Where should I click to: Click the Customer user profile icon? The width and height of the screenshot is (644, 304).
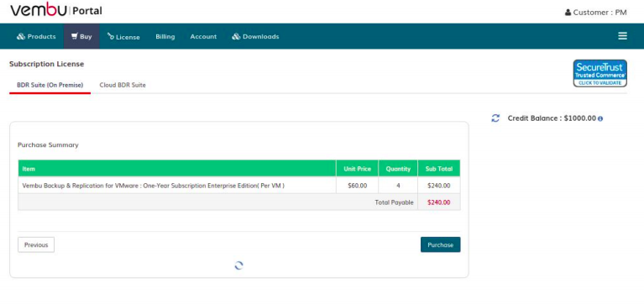[568, 13]
